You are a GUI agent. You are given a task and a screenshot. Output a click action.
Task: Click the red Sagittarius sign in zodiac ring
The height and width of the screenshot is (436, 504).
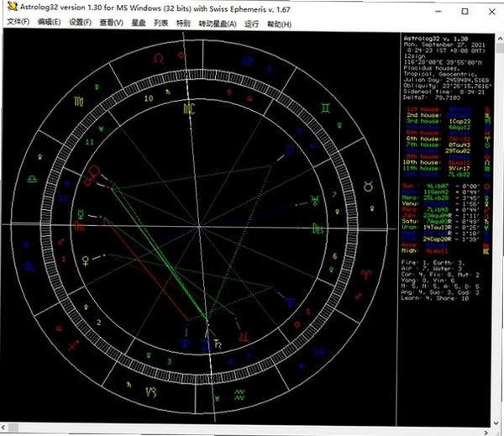click(x=73, y=345)
